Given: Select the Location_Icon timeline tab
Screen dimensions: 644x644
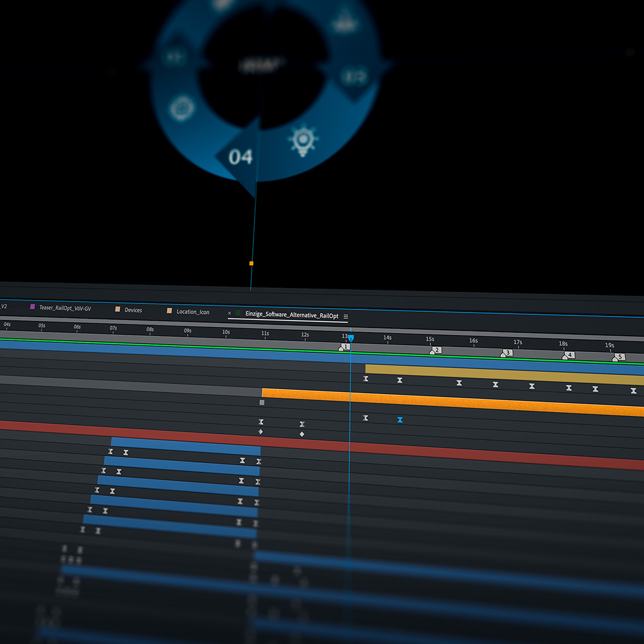Looking at the screenshot, I should [x=193, y=312].
